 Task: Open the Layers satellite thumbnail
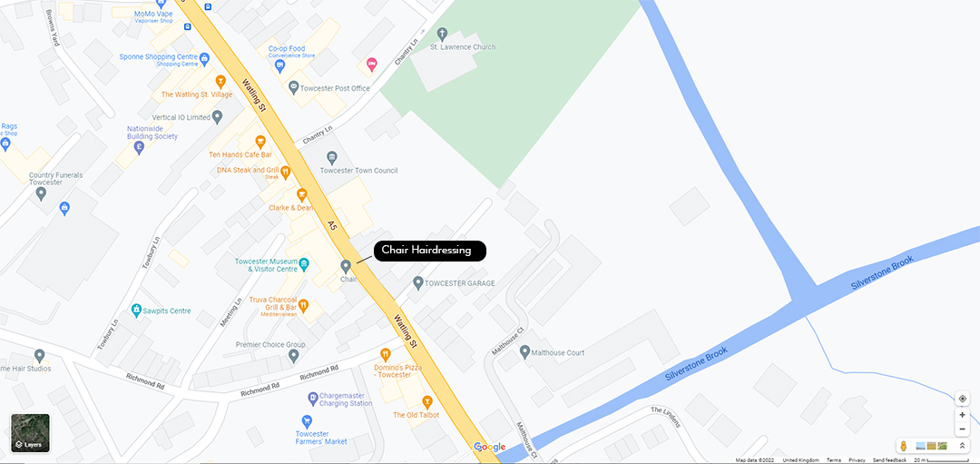point(30,433)
